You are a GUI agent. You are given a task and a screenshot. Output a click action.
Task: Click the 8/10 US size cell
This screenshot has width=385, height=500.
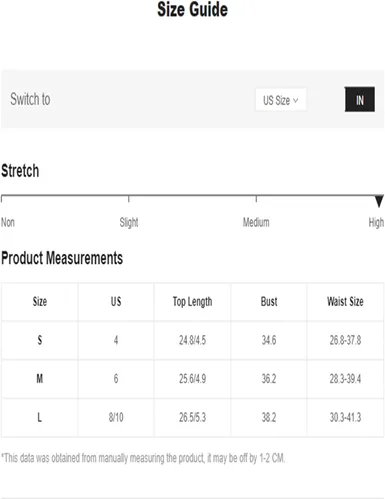click(x=116, y=417)
